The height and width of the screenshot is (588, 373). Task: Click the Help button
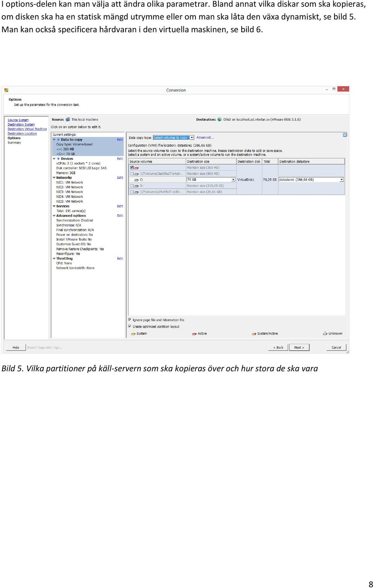[x=16, y=347]
